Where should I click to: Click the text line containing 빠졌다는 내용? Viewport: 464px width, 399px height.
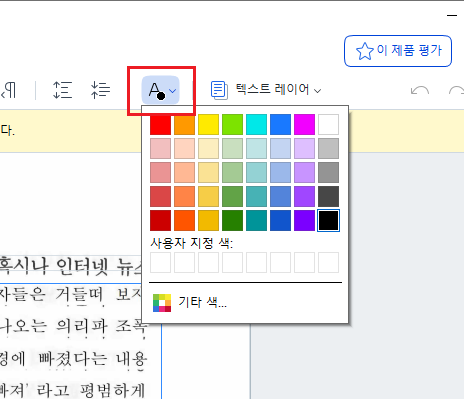click(x=73, y=359)
